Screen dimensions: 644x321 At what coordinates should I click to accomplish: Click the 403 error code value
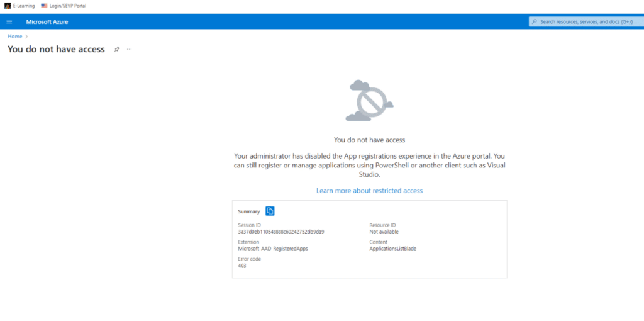pos(242,266)
